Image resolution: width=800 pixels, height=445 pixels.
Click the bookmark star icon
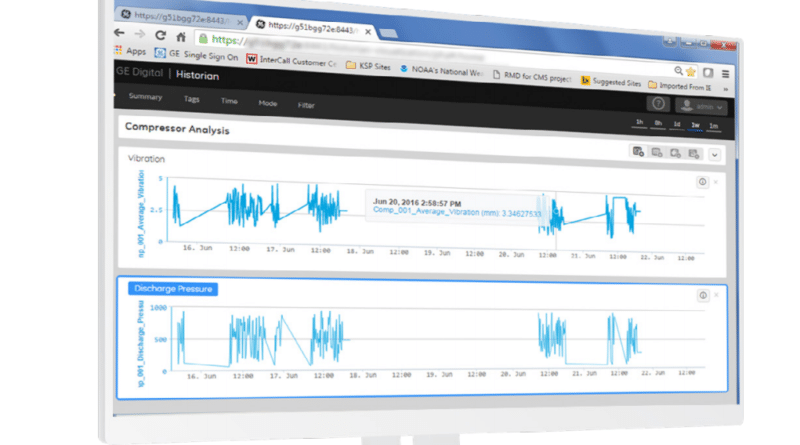coord(690,73)
